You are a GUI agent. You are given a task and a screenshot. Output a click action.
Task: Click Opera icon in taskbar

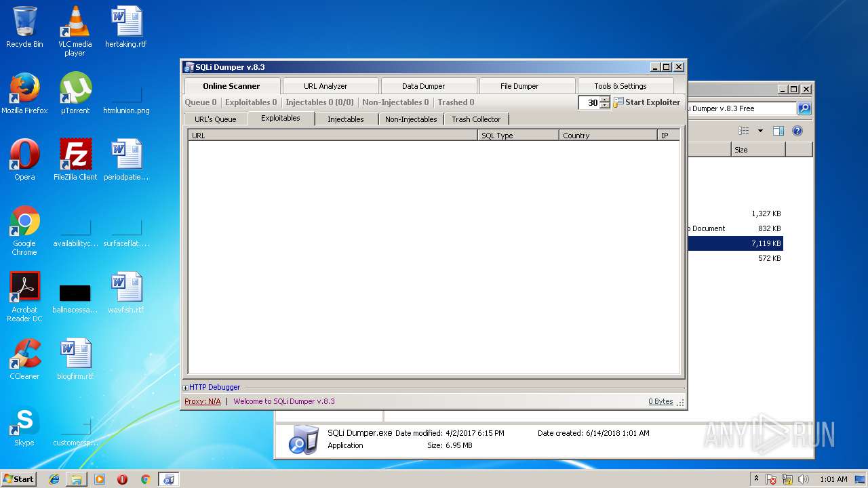click(123, 479)
